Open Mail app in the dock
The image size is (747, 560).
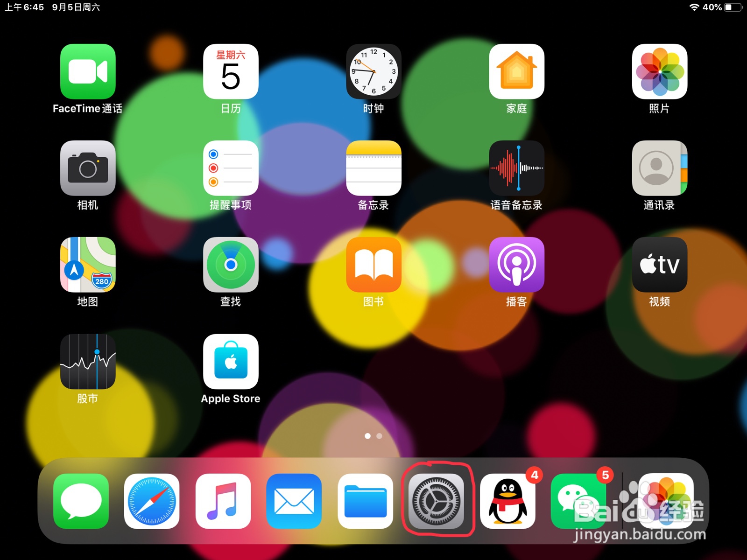tap(294, 501)
